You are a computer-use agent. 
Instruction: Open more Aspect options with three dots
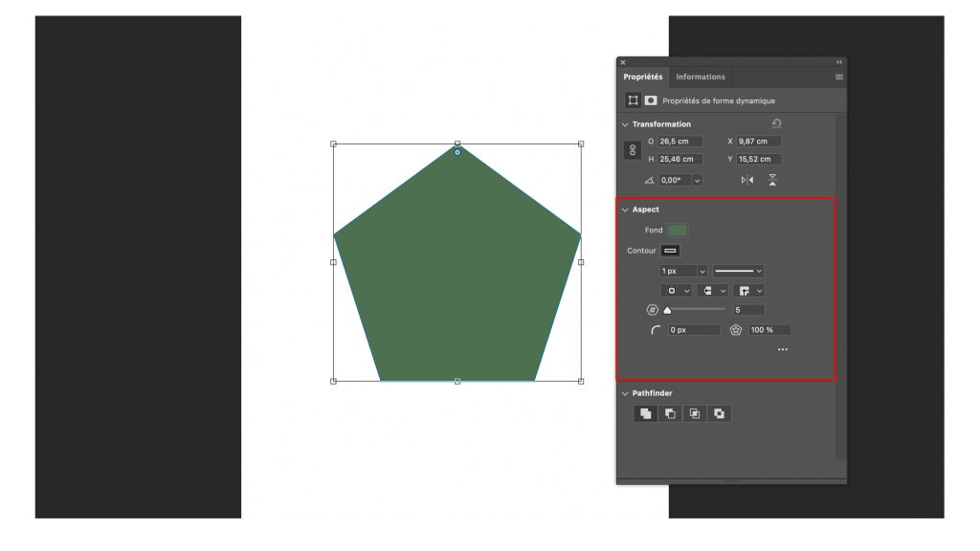783,350
